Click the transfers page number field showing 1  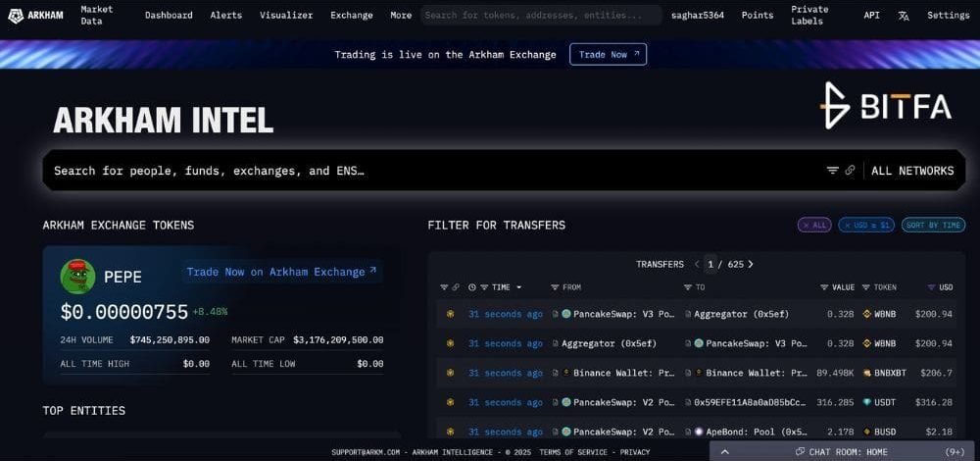click(710, 264)
